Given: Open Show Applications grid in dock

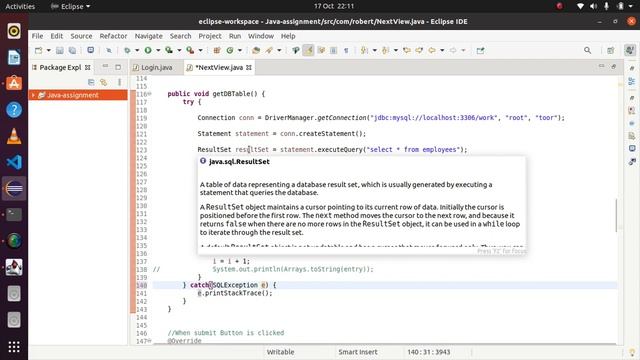Looking at the screenshot, I should [14, 347].
